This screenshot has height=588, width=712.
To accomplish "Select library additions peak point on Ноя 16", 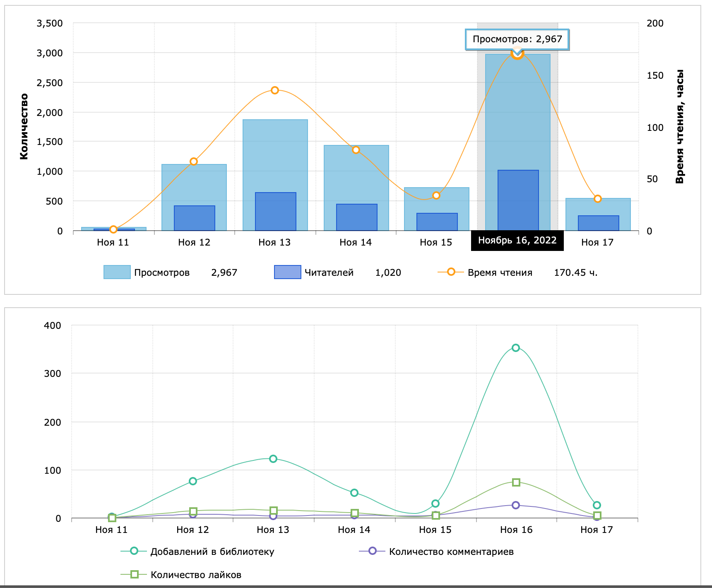I will point(516,348).
